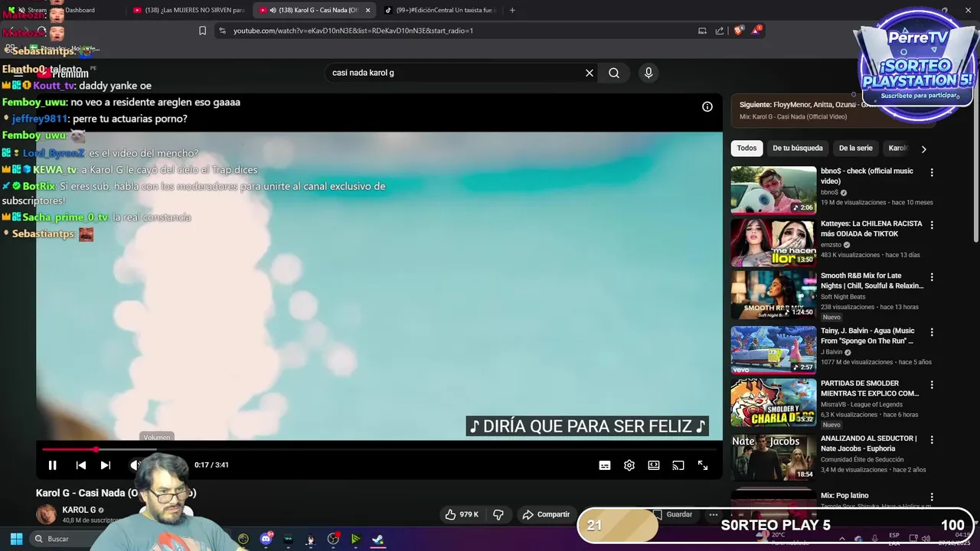Image resolution: width=980 pixels, height=551 pixels.
Task: Open 'Katteyes: La CHILENA RACISTA' video title
Action: coord(871,229)
